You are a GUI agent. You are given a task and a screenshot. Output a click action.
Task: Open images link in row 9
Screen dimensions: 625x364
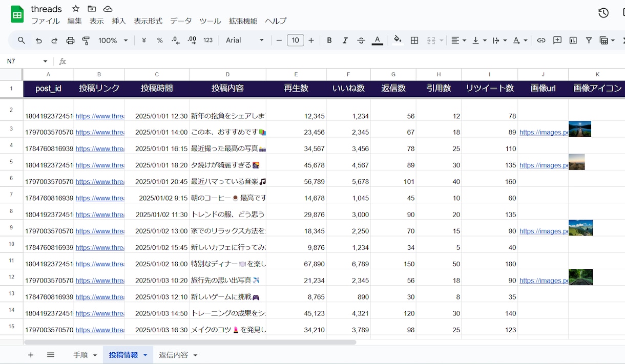(544, 231)
